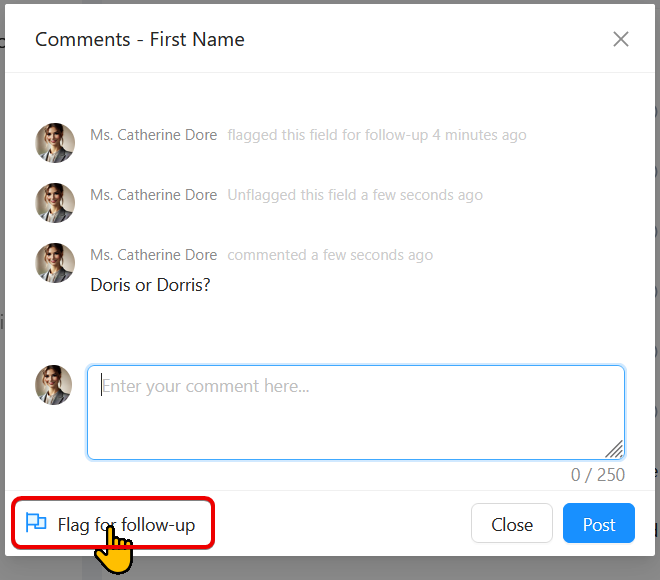Viewport: 660px width, 580px height.
Task: Select the author name on the flagged entry
Action: tap(153, 135)
